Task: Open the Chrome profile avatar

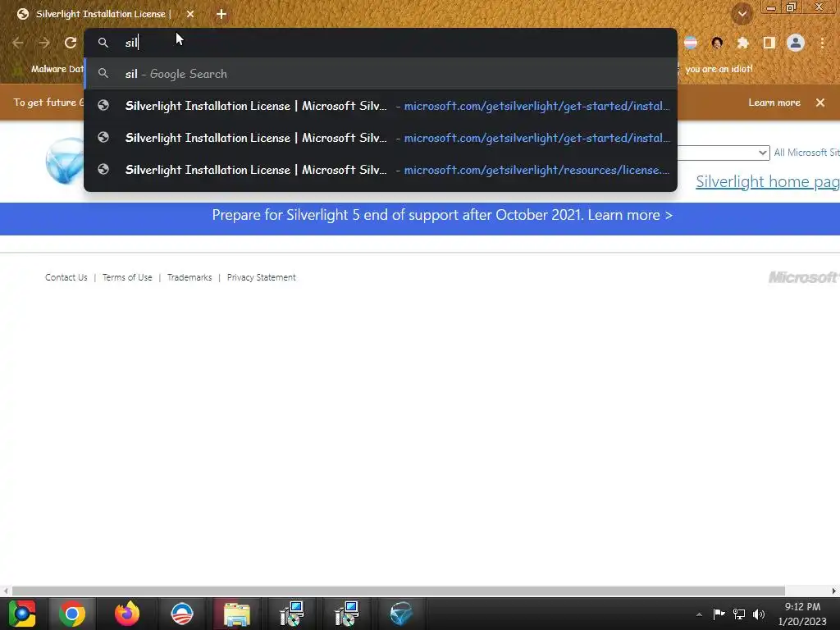Action: click(x=796, y=43)
